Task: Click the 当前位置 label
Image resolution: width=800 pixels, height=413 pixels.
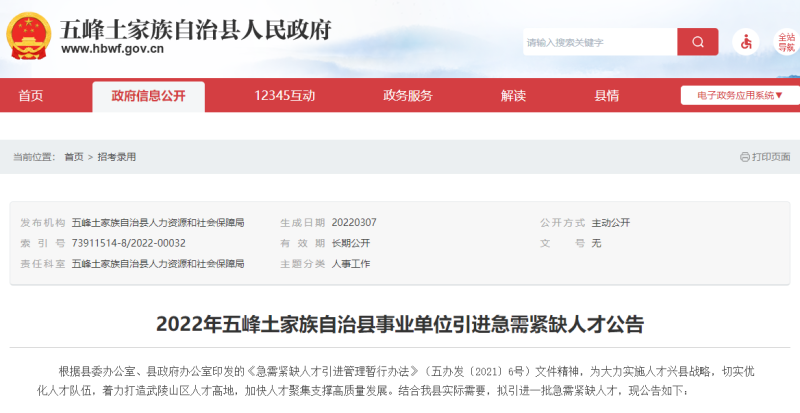Action: 34,157
